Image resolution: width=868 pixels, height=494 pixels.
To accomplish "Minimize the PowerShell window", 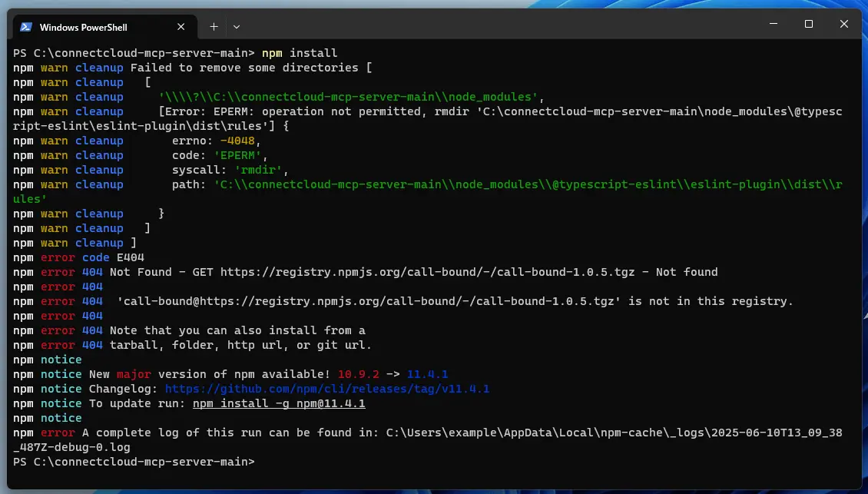I will tap(773, 24).
